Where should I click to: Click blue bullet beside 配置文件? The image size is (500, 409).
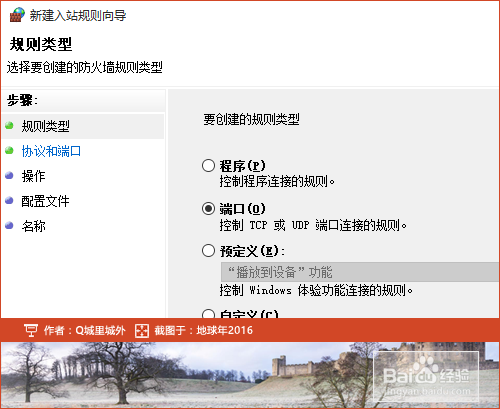(9, 200)
